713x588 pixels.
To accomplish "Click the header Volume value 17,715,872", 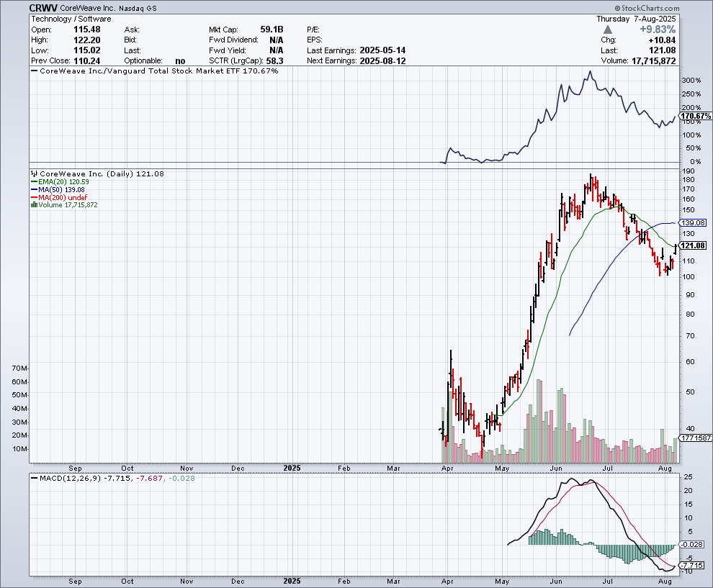I will click(x=653, y=61).
